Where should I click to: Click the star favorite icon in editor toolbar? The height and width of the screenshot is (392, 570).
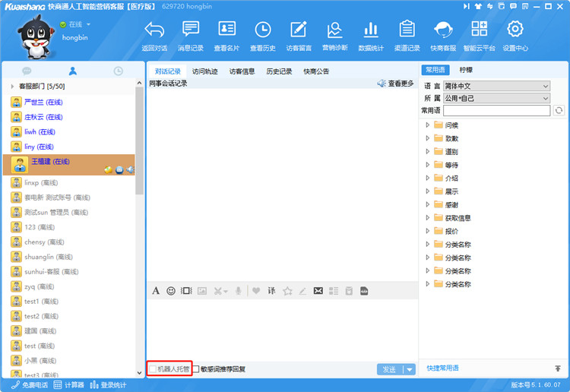coord(287,290)
